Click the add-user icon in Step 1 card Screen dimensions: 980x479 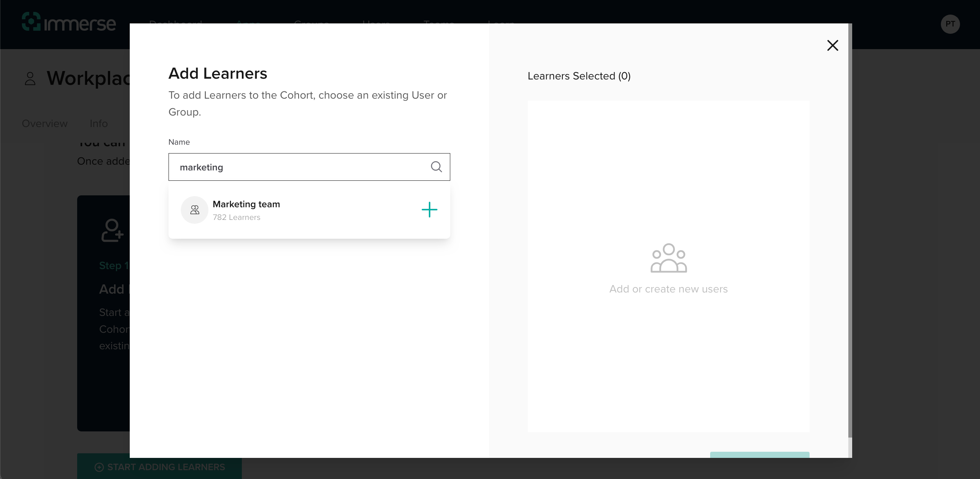coord(112,230)
